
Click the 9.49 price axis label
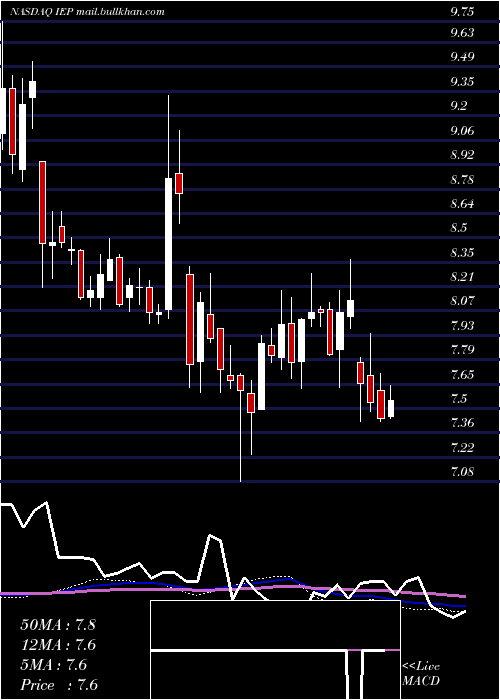click(x=462, y=57)
